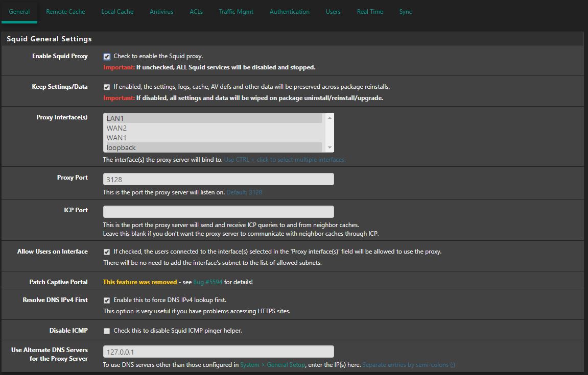Enable the Disable ICMP checkbox
Screen dimensions: 588x375
[x=107, y=331]
